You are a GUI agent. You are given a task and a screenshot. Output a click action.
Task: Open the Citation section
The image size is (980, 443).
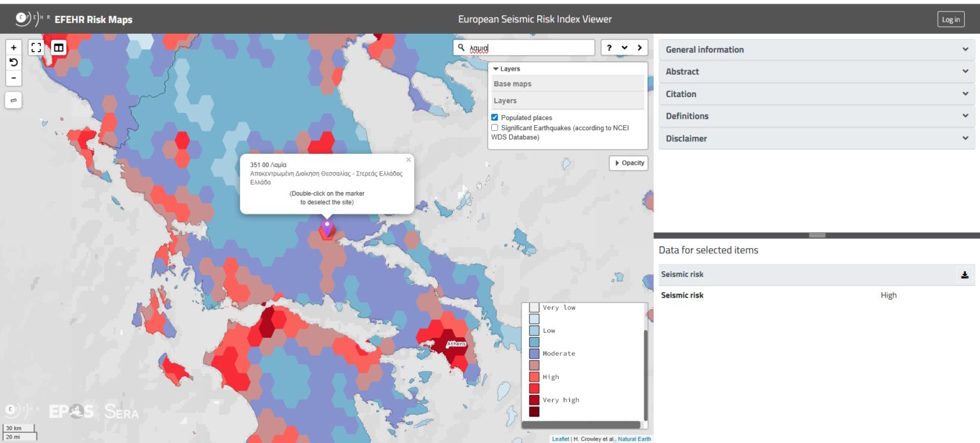(817, 94)
